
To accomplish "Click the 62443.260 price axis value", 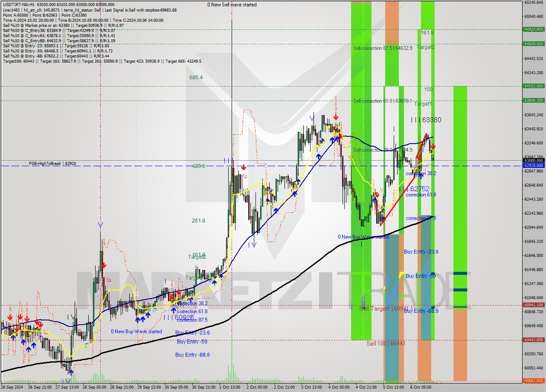I will (533, 199).
